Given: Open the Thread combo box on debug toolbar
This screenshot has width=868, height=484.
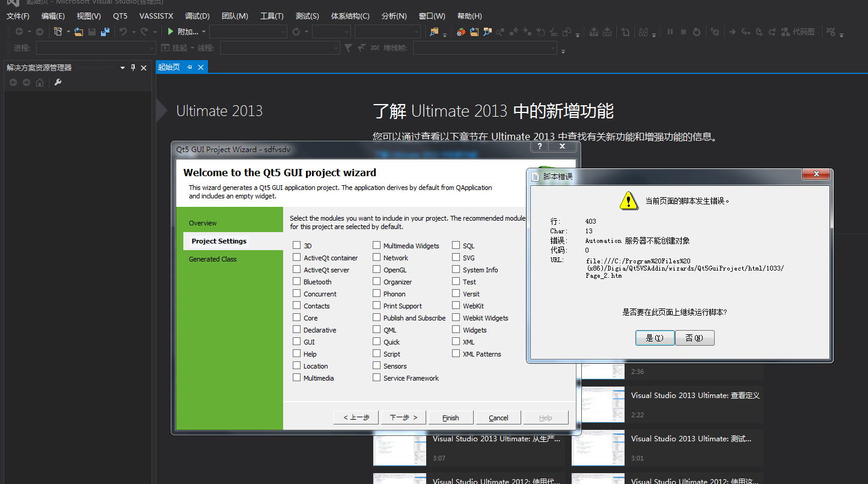Looking at the screenshot, I should tap(280, 47).
